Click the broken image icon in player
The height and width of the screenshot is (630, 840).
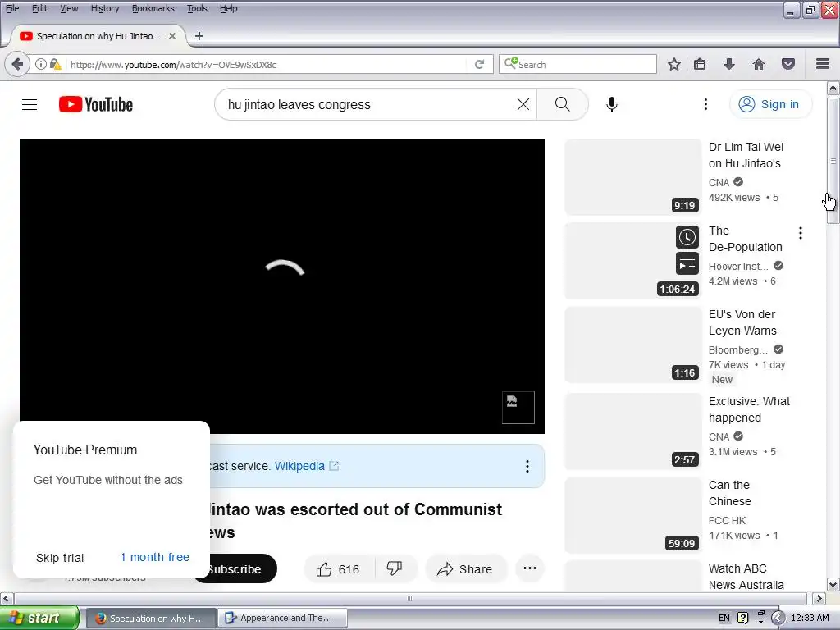coord(518,408)
